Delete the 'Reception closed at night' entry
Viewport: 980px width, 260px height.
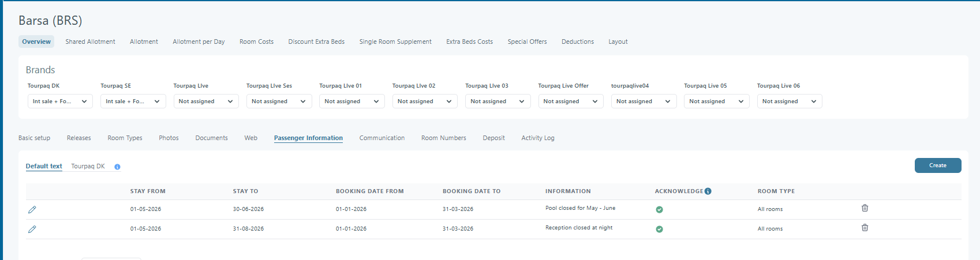point(865,228)
